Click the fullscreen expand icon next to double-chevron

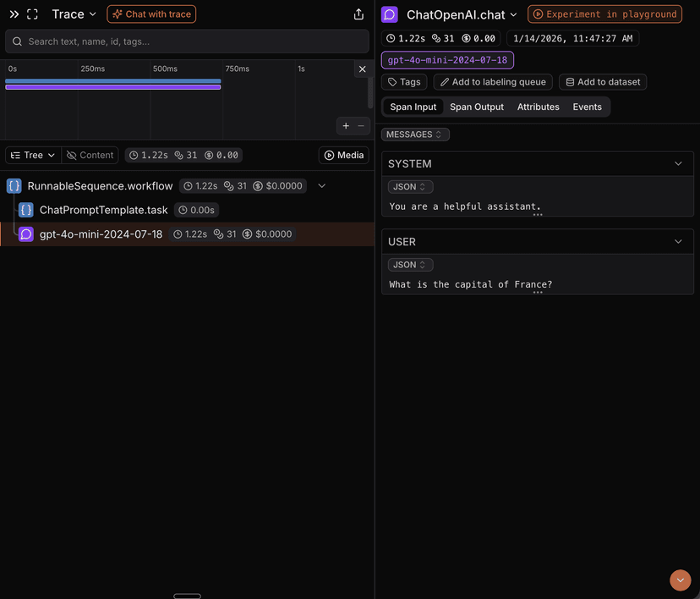(x=30, y=14)
